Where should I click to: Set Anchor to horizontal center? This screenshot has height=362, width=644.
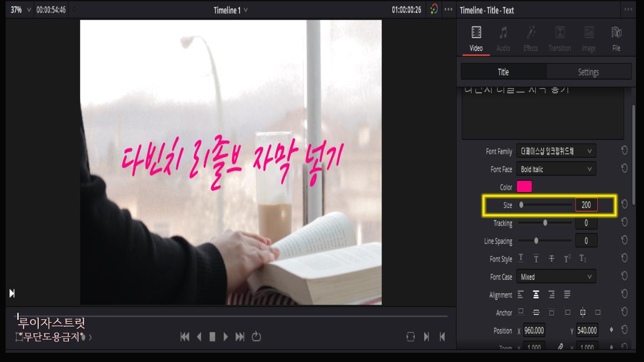[x=583, y=312]
